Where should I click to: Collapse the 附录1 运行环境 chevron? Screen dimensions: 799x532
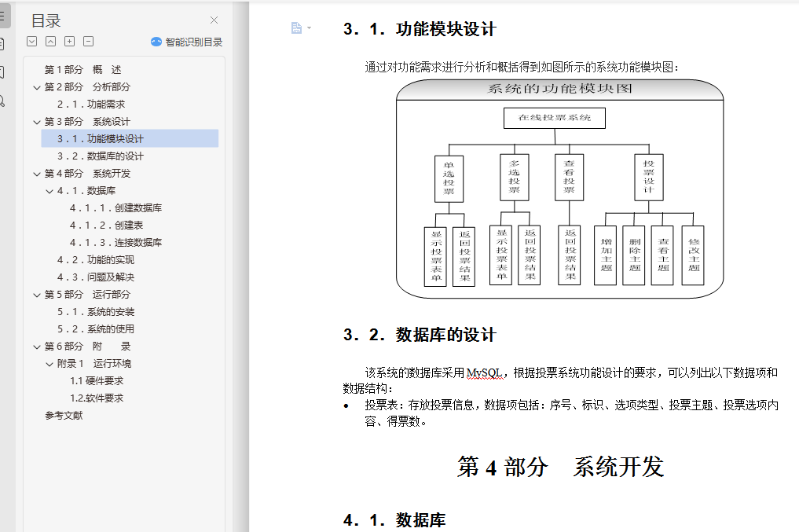49,364
